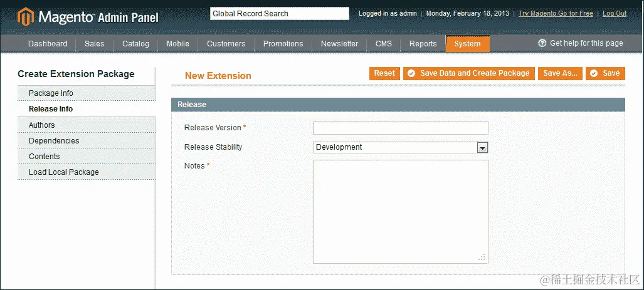Open the Load Local Package tab
644x290 pixels.
87,172
